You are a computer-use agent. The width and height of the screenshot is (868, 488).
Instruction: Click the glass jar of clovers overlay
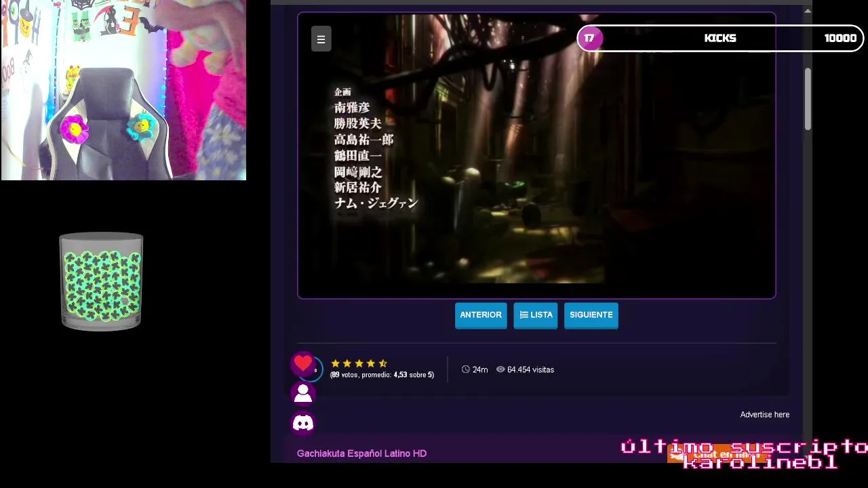point(101,281)
